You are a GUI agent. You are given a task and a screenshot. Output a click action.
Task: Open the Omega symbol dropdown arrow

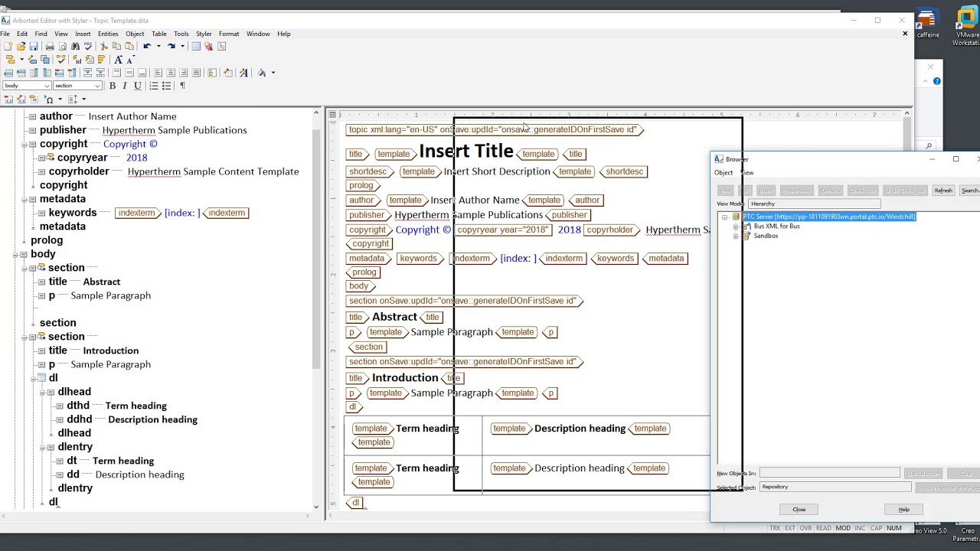pos(60,99)
